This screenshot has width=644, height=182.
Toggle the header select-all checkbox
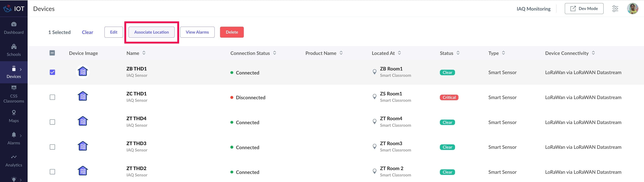tap(52, 53)
